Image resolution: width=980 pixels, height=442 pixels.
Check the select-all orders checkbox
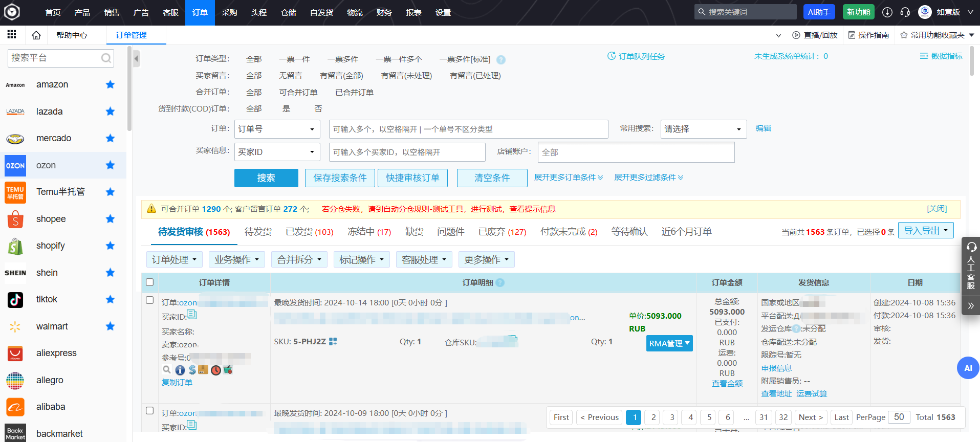click(150, 282)
